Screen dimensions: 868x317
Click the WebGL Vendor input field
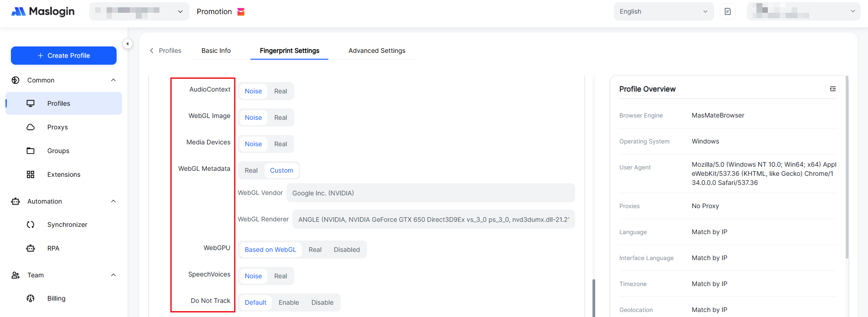point(430,193)
